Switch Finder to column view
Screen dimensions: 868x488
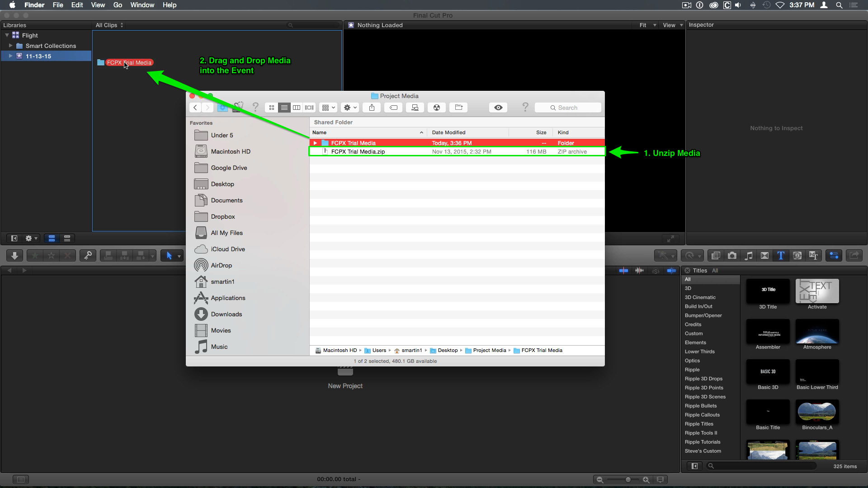(x=297, y=108)
